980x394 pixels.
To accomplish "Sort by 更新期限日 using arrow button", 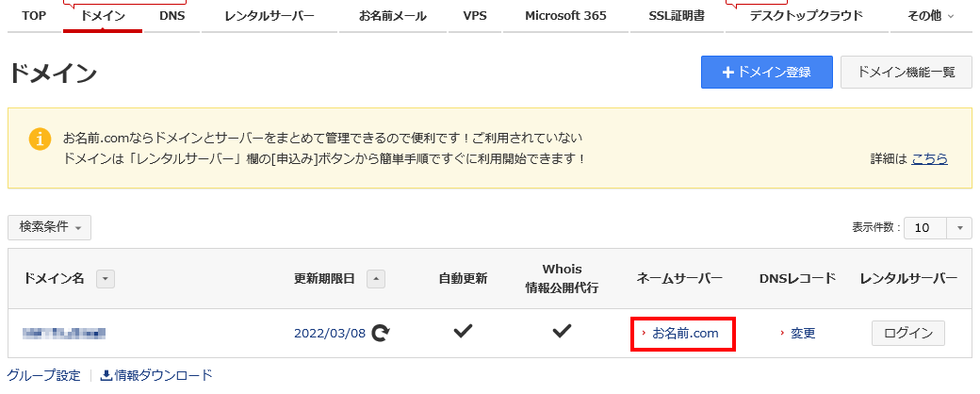I will 376,279.
